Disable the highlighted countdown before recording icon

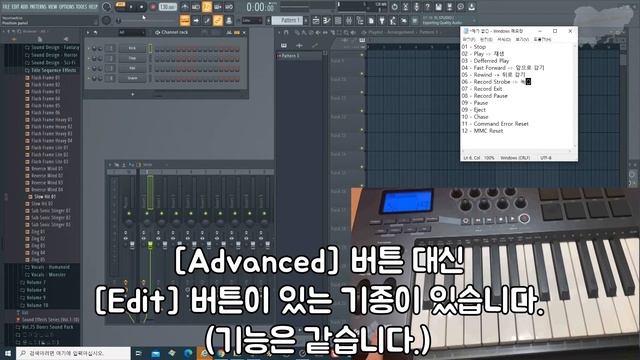point(207,7)
